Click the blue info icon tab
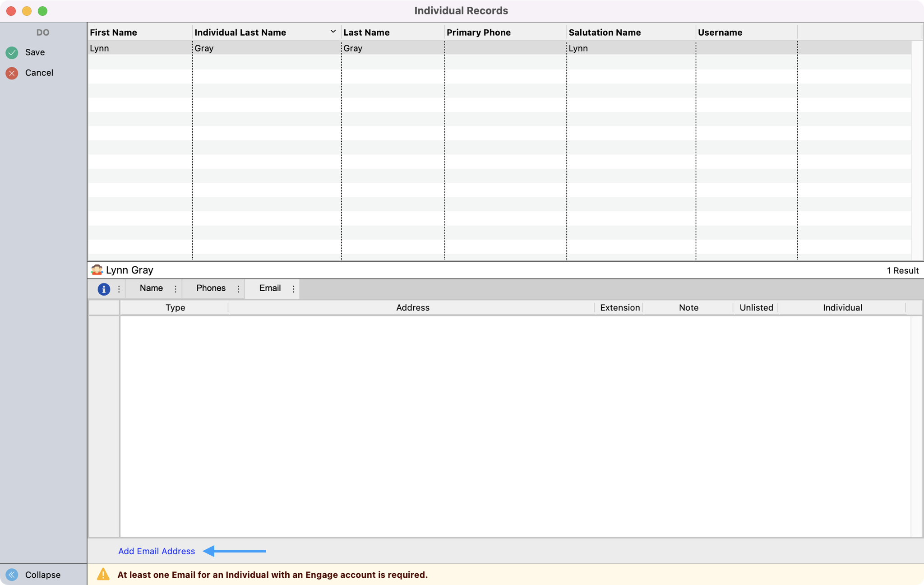 click(x=104, y=289)
